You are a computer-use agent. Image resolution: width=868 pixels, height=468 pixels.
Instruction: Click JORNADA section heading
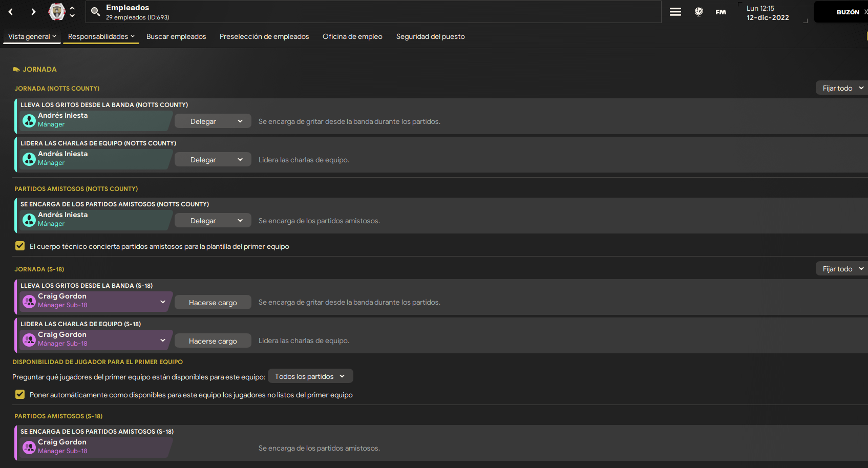39,69
